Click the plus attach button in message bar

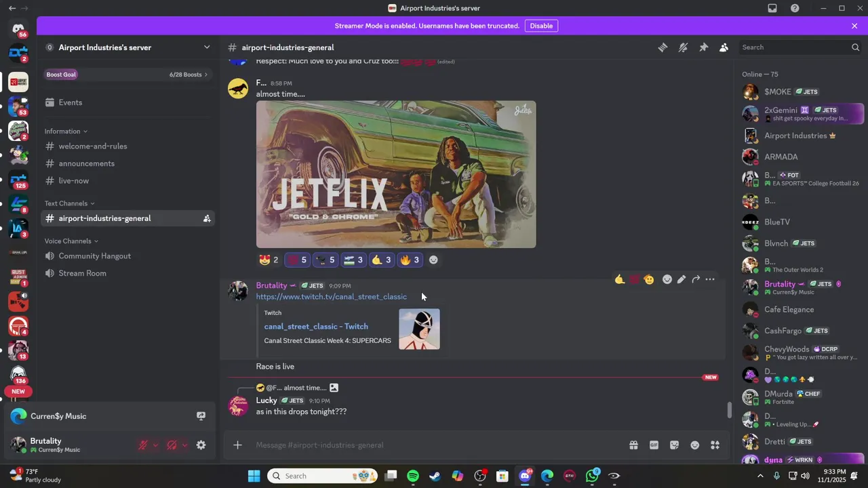pos(237,445)
